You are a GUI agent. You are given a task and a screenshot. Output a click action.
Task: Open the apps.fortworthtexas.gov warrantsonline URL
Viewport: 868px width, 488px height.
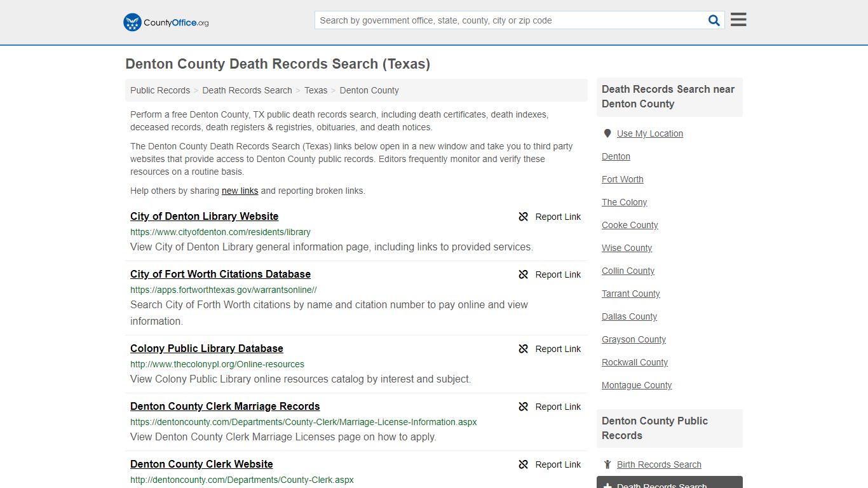click(x=224, y=290)
